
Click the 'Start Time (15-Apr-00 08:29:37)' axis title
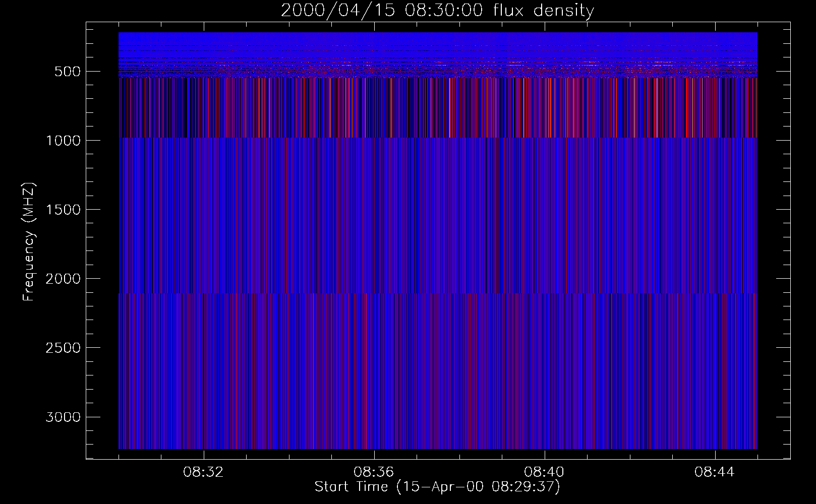[x=437, y=487]
